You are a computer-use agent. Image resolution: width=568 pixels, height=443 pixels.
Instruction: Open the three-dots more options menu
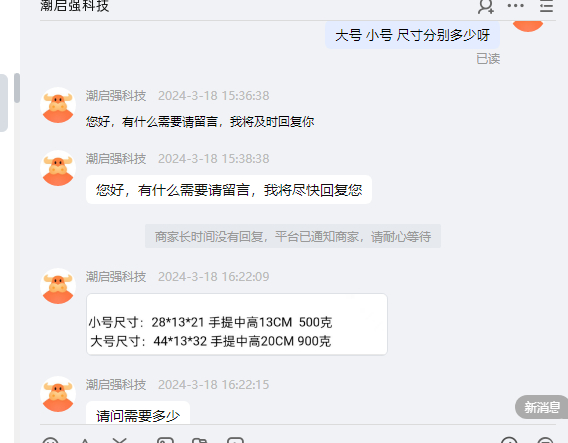click(x=515, y=5)
